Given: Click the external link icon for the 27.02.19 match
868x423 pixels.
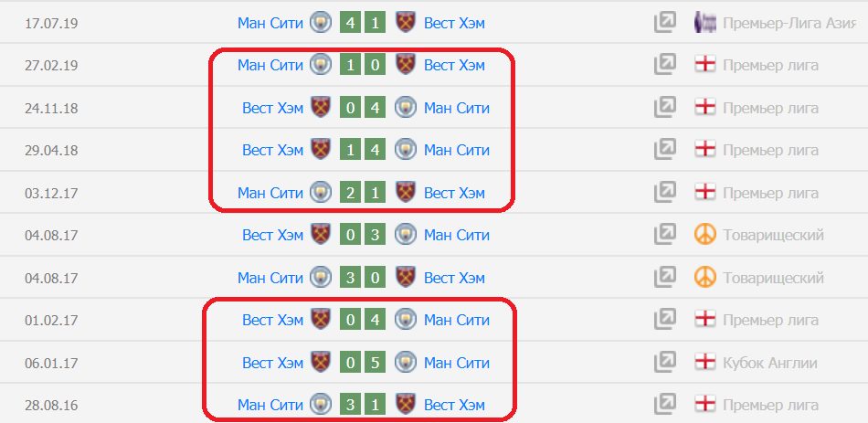Looking at the screenshot, I should click(x=664, y=65).
